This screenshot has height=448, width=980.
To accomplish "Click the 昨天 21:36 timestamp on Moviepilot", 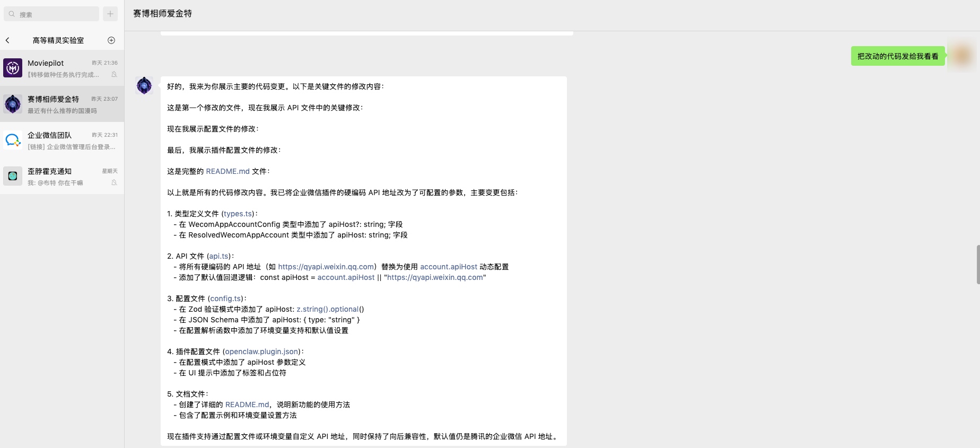I will pos(104,63).
